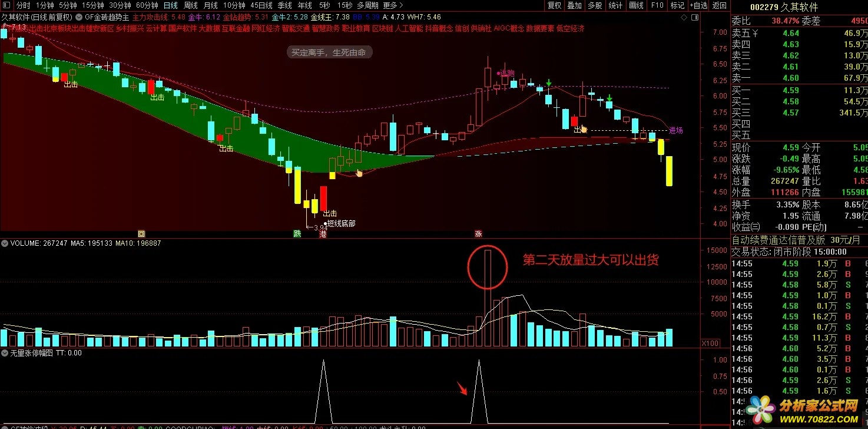
Task: Open the 复权 adjustment menu
Action: (554, 5)
